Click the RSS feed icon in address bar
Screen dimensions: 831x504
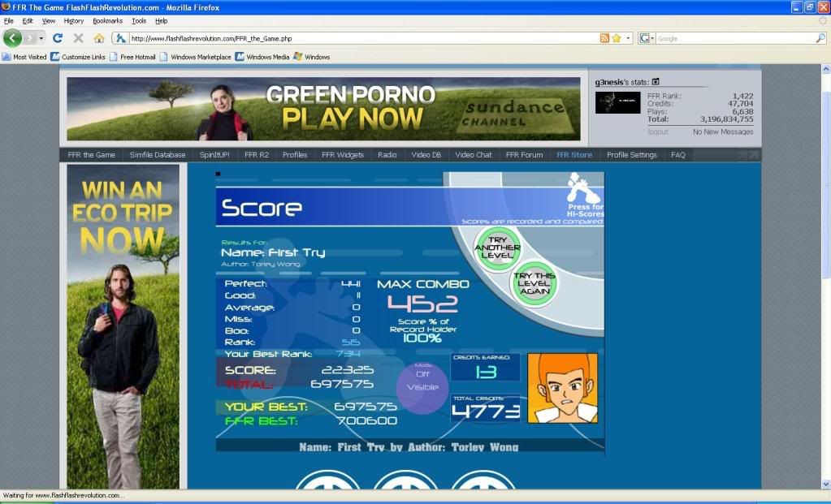(604, 38)
